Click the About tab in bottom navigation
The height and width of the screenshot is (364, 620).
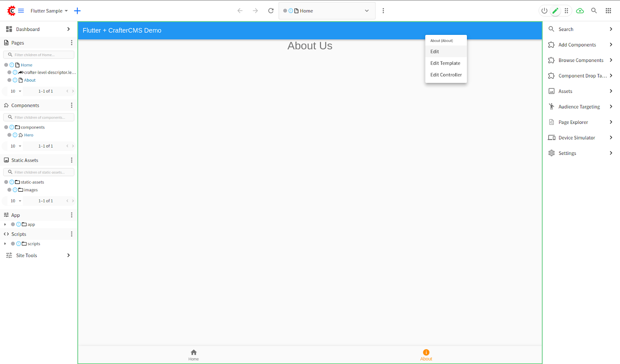coord(426,355)
